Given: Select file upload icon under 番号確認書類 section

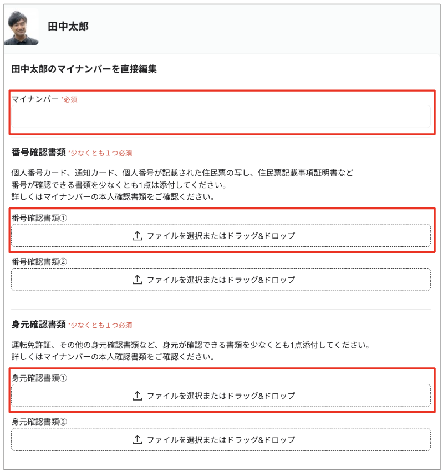Looking at the screenshot, I should pyautogui.click(x=137, y=236).
